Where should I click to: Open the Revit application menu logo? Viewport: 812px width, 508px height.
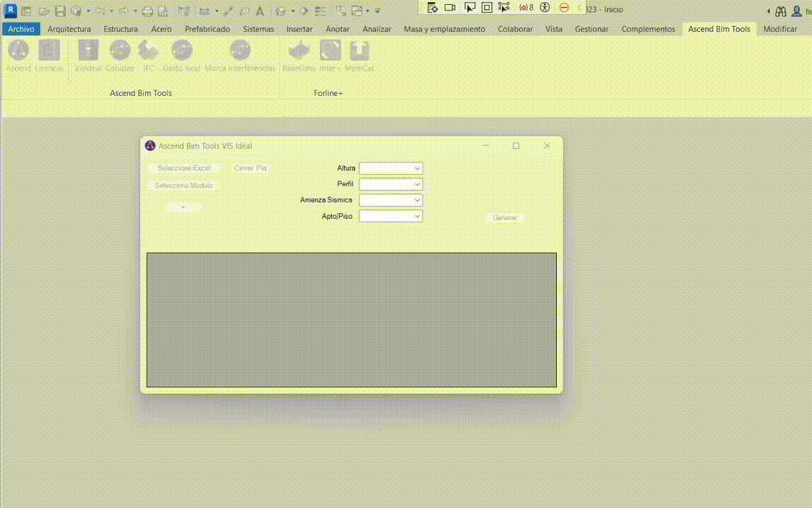click(10, 10)
